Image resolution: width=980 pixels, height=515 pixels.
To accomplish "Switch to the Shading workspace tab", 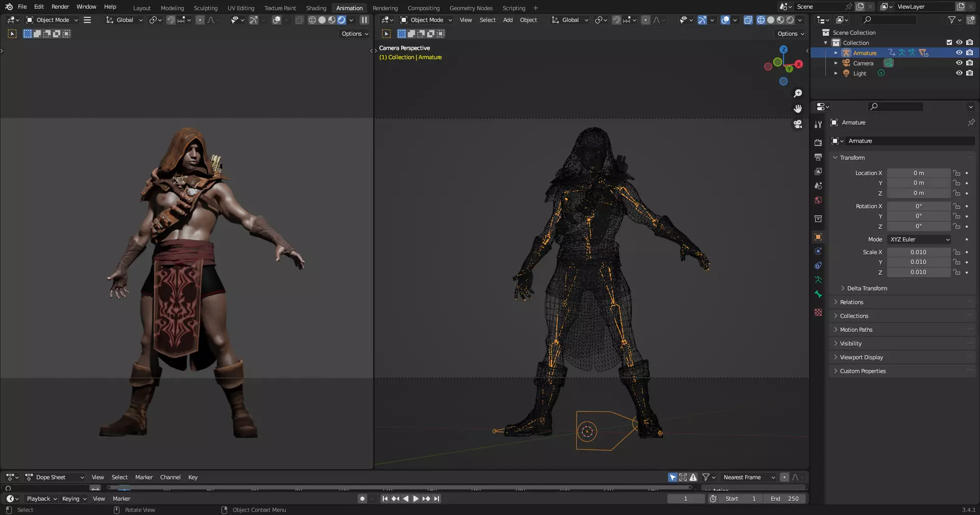I will (x=316, y=8).
